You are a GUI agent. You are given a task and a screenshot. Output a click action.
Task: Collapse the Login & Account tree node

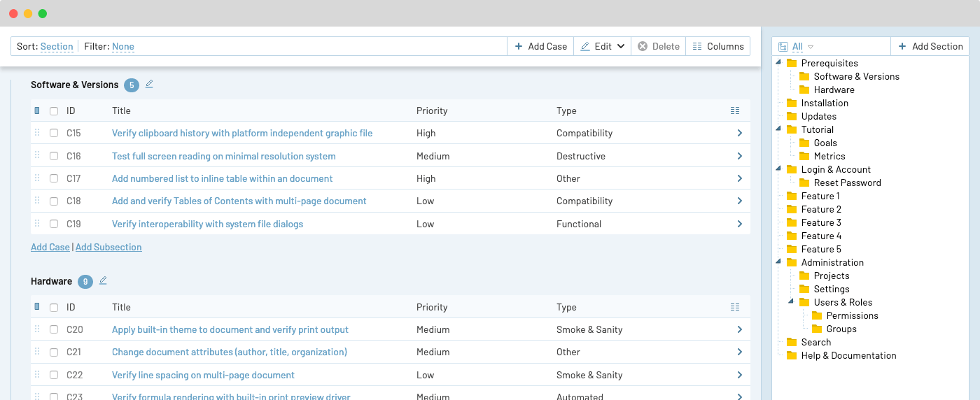tap(779, 169)
